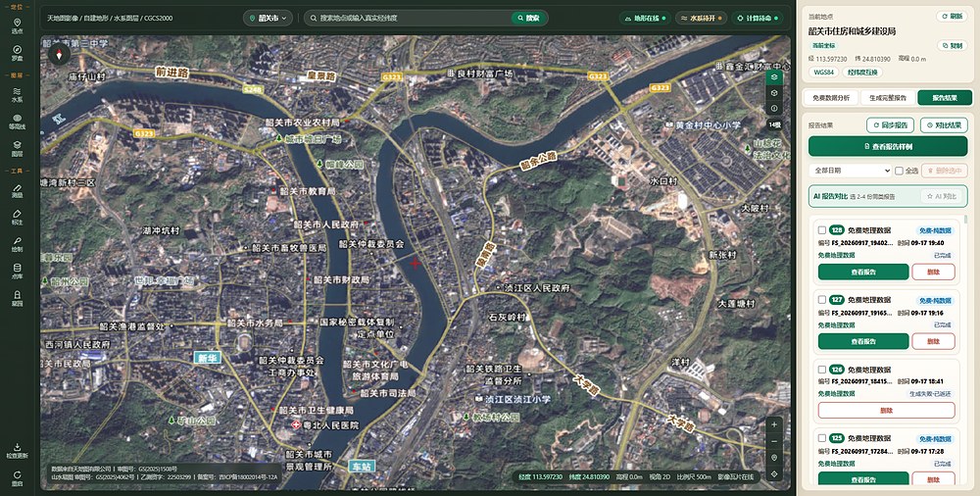Click the 同步报告 sync report button
Viewport: 980px width, 496px height.
(x=890, y=125)
